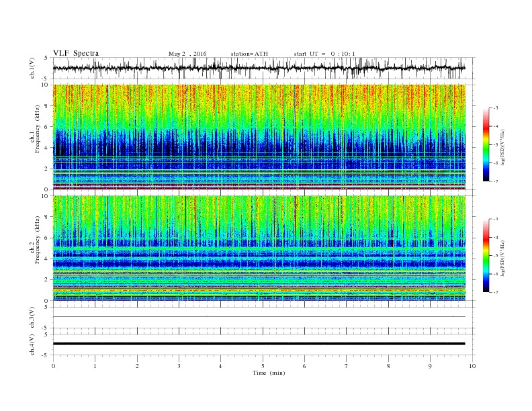Click the "VLF Spectra" title text
The height and width of the screenshot is (411, 532).
[x=76, y=53]
